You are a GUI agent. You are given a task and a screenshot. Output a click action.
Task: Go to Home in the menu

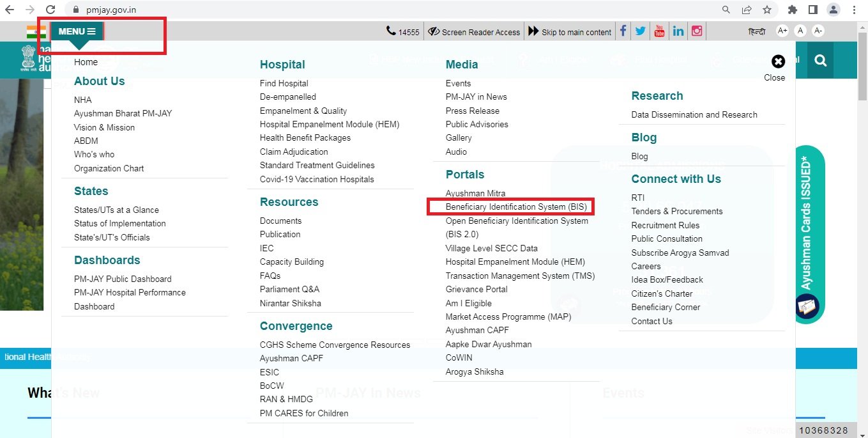pos(86,62)
